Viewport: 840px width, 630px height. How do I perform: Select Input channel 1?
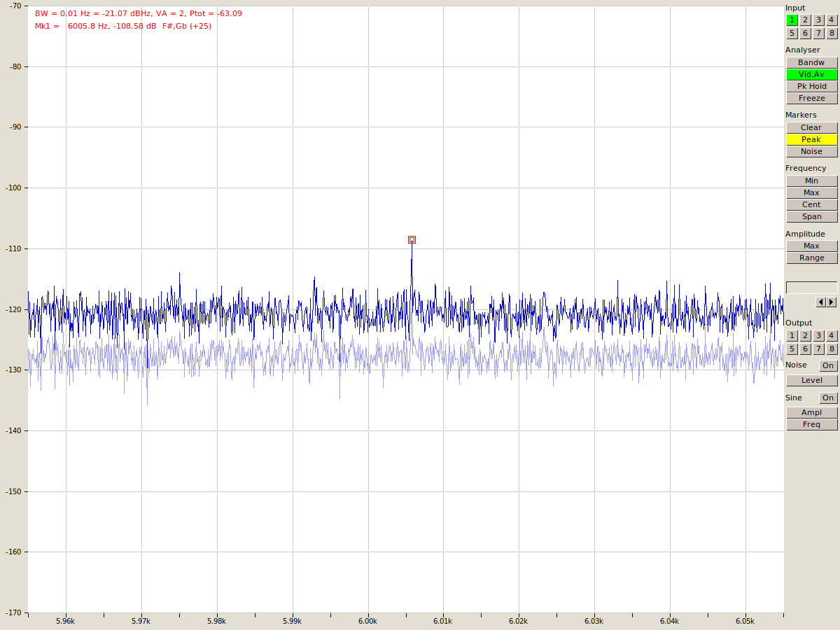[792, 20]
